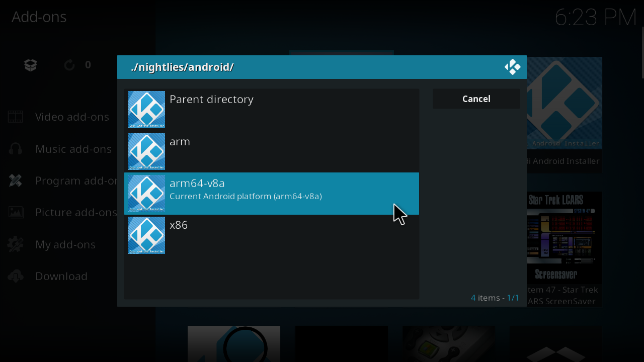Click the Parent directory folder icon
Image resolution: width=644 pixels, height=362 pixels.
click(146, 110)
